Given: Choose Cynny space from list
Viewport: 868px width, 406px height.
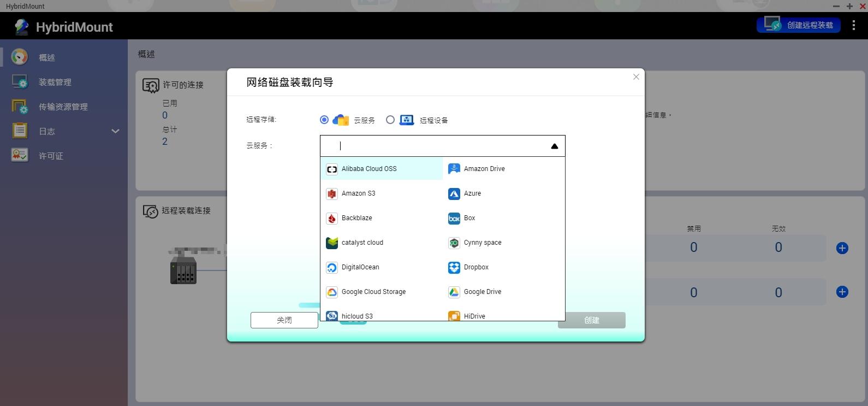Looking at the screenshot, I should (x=504, y=243).
